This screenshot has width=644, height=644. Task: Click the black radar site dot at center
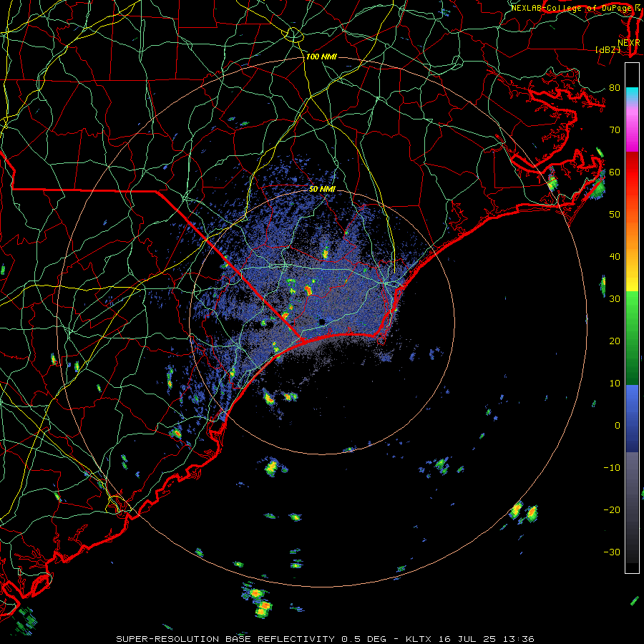pyautogui.click(x=322, y=321)
